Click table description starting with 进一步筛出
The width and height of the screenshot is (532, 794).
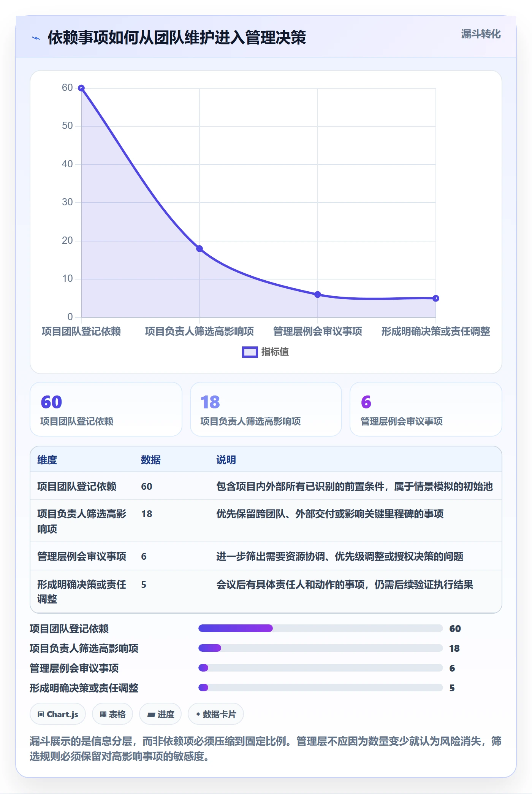(340, 557)
